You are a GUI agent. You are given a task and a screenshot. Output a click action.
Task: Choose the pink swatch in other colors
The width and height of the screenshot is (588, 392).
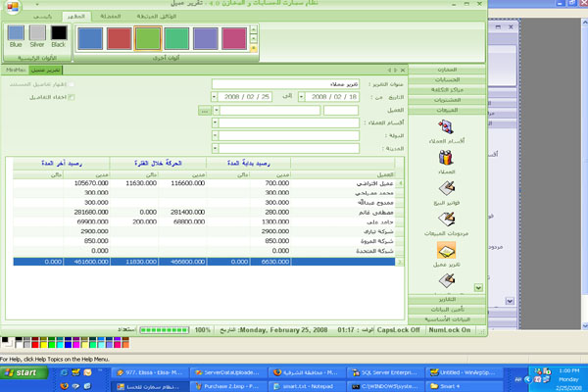[234, 38]
